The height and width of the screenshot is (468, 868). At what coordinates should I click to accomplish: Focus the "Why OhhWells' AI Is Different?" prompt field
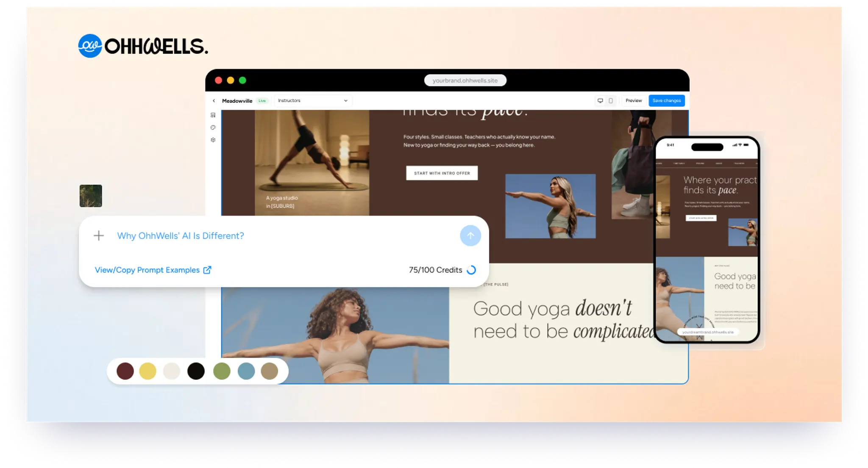181,235
